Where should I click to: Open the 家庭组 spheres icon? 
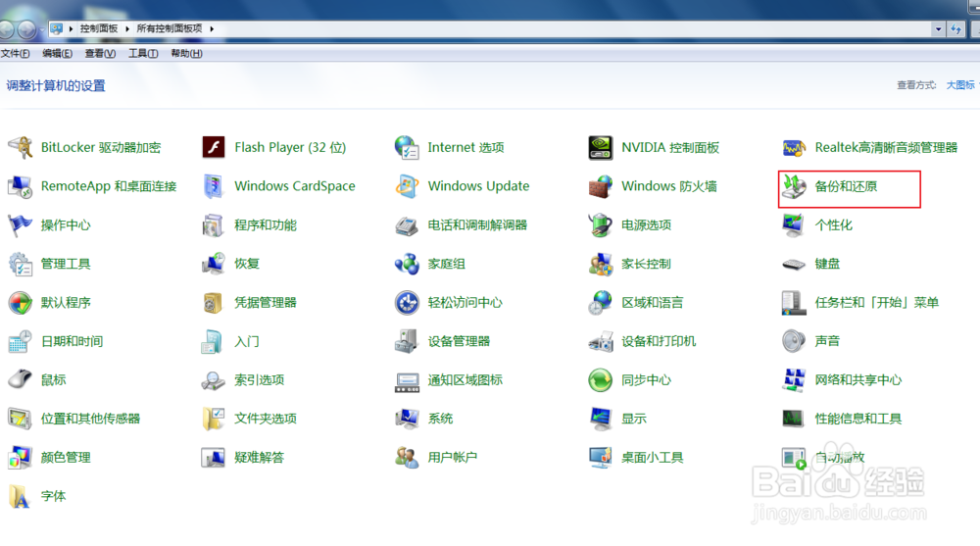tap(407, 264)
